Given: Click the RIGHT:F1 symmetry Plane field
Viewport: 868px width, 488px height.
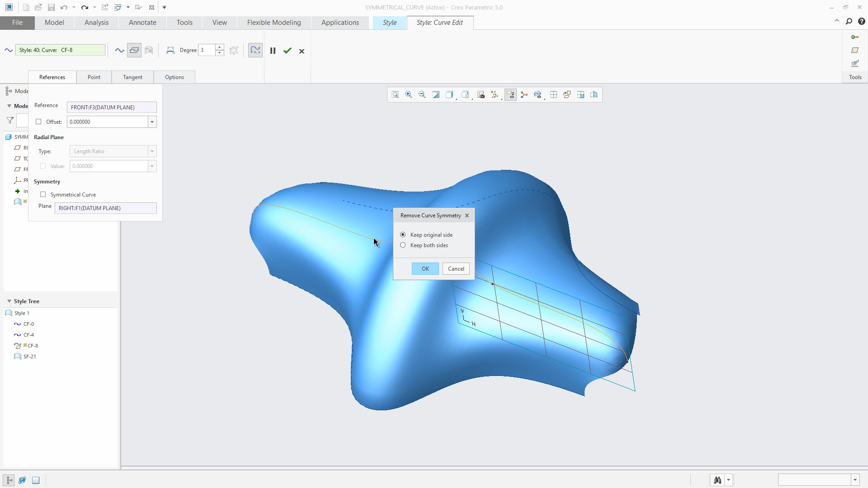Looking at the screenshot, I should (106, 208).
